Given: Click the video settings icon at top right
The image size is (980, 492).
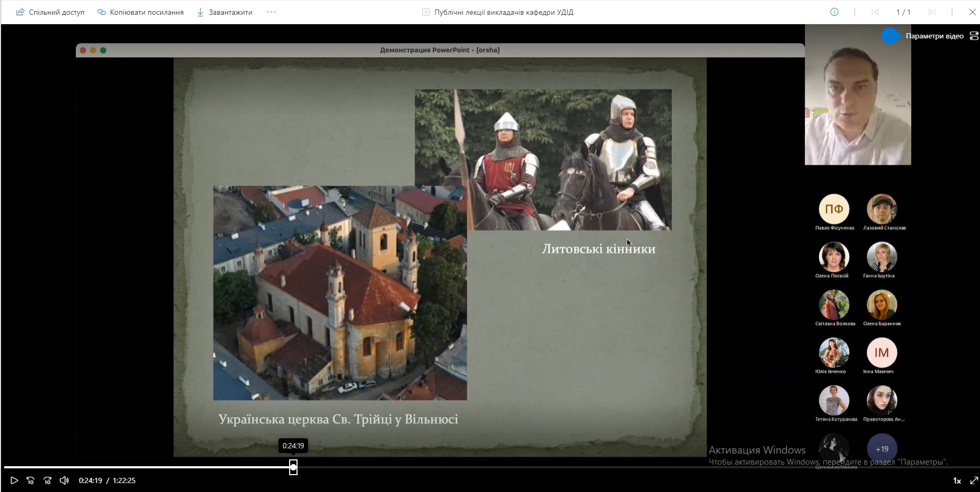Looking at the screenshot, I should pos(974,36).
